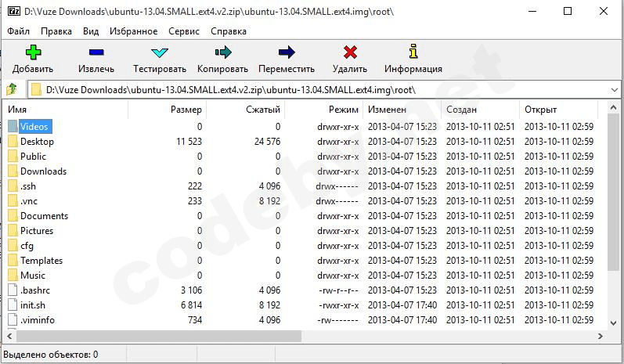624x364 pixels.
Task: Select the cfg folder icon
Action: [13, 246]
